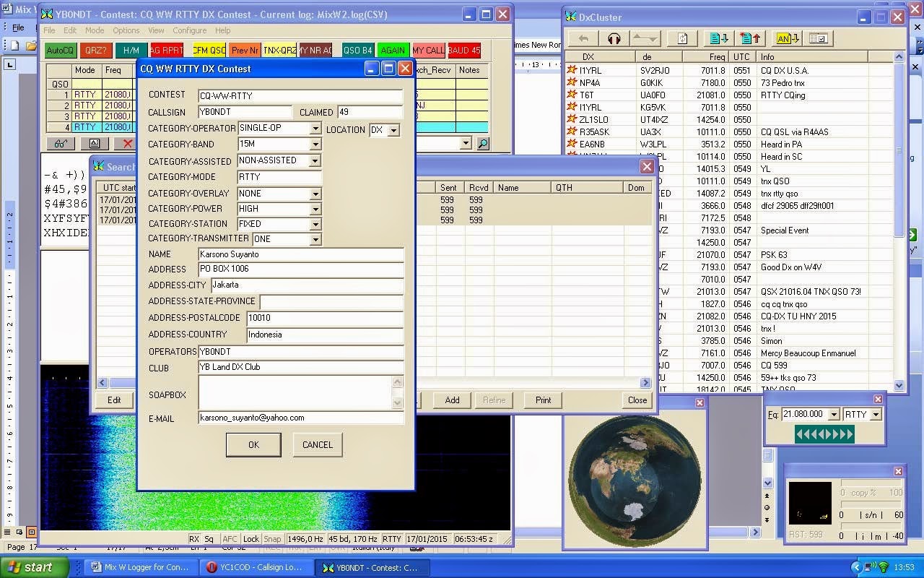Open the Configure menu in MixW
This screenshot has width=924, height=578.
pos(189,30)
